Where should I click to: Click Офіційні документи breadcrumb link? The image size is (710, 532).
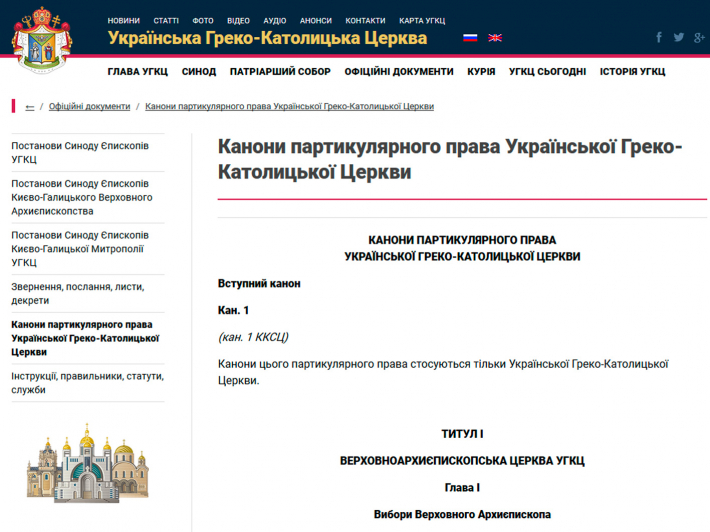tap(90, 106)
